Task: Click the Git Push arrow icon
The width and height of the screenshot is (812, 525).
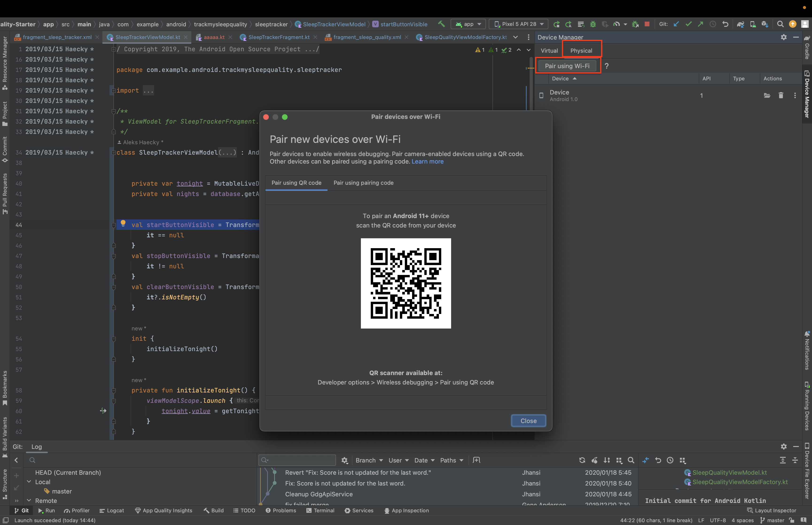Action: click(701, 24)
